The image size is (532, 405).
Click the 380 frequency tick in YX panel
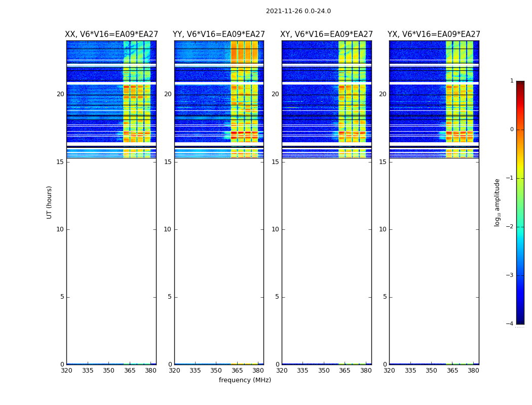[x=473, y=371]
